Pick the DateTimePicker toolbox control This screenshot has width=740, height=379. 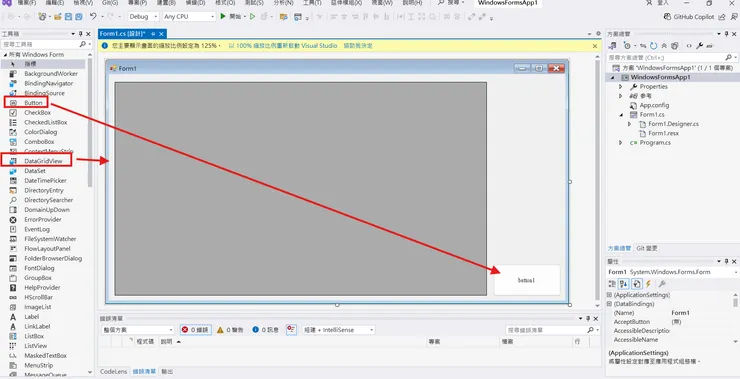[45, 180]
